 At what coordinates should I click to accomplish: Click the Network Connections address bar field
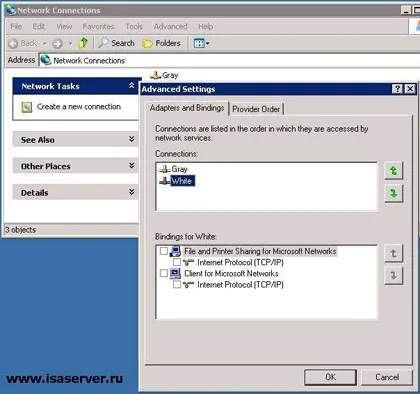(x=229, y=60)
